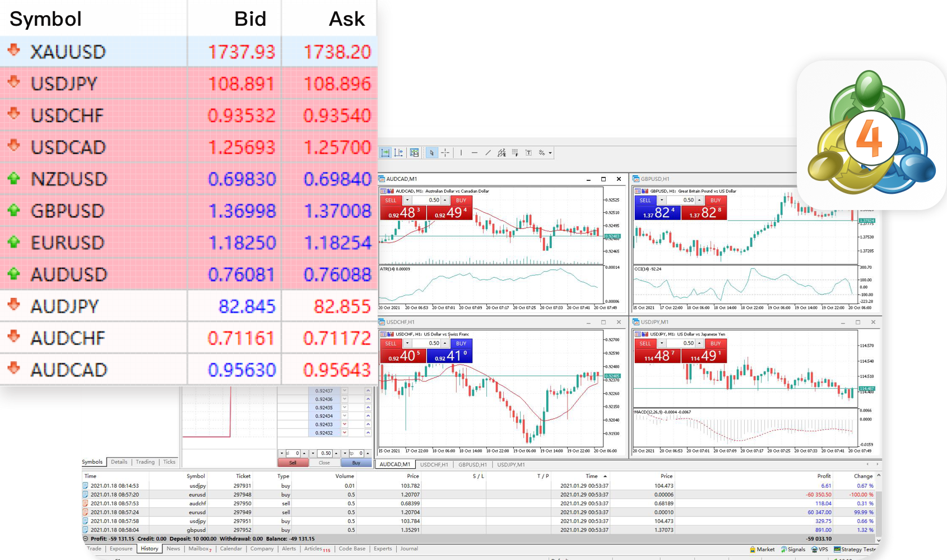
Task: Draw a vertical line tool
Action: (461, 153)
